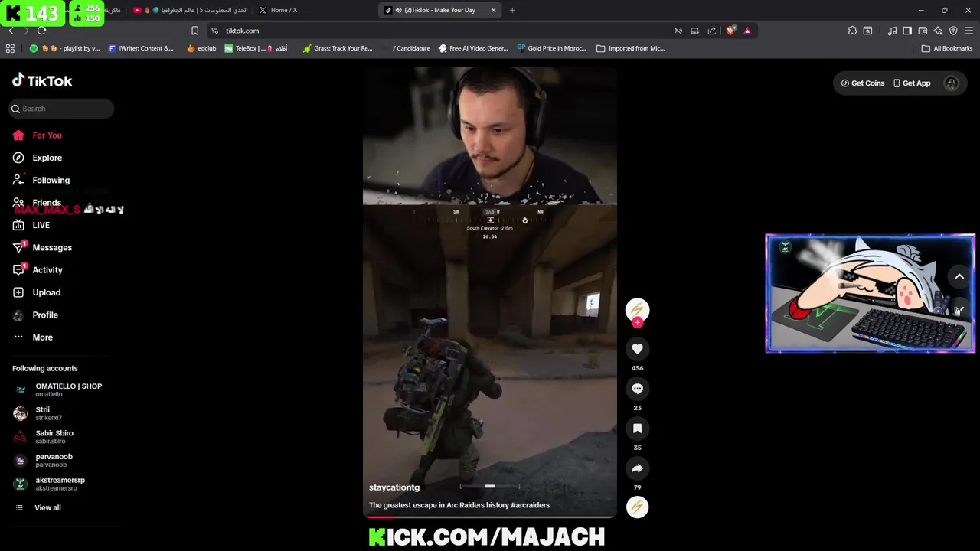
Task: Open Free AI Video Gener... bookmark
Action: coord(473,48)
